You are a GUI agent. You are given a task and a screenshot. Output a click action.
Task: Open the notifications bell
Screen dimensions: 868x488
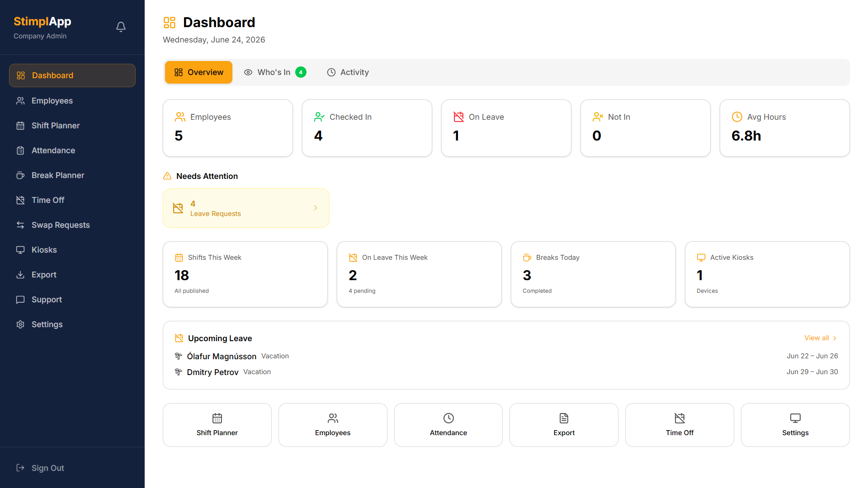point(121,27)
